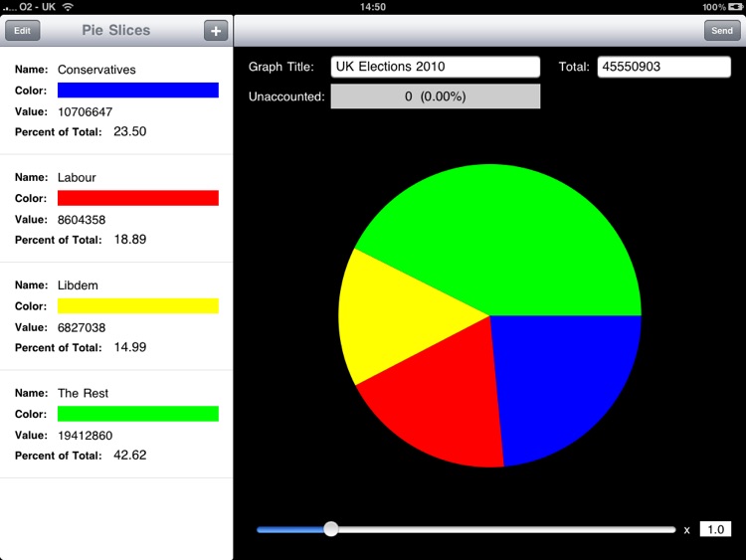Tap the O2 - UK carrier label
Image resolution: width=746 pixels, height=560 pixels.
point(37,7)
